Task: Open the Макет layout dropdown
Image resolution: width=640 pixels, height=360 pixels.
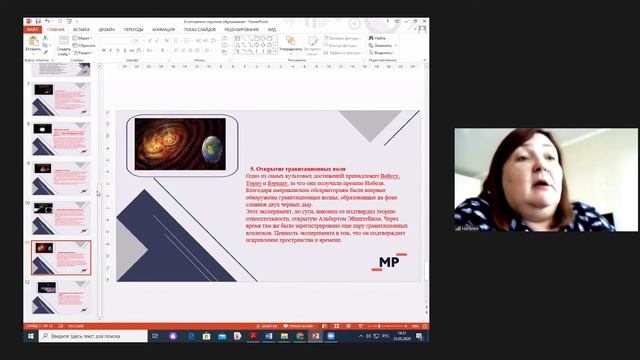Action: (x=82, y=38)
